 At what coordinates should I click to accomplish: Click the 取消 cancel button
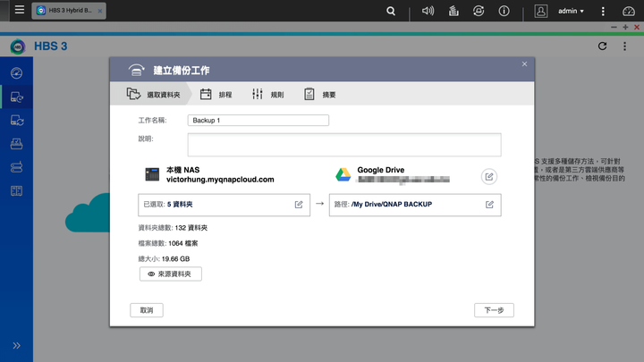click(147, 310)
